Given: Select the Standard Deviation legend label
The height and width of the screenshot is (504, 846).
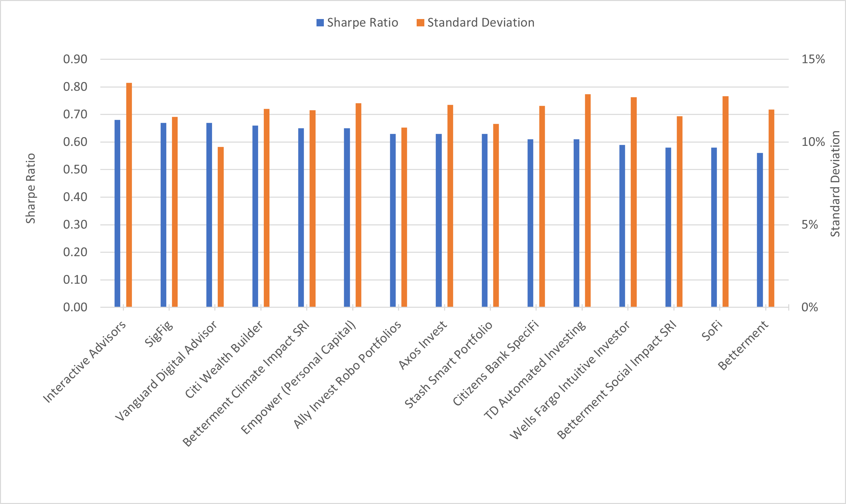Looking at the screenshot, I should pos(481,22).
